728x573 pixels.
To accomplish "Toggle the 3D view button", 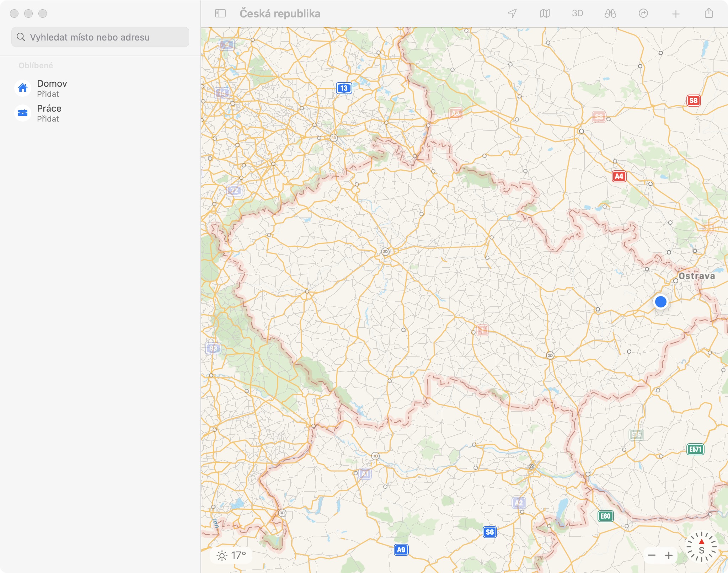I will point(577,14).
